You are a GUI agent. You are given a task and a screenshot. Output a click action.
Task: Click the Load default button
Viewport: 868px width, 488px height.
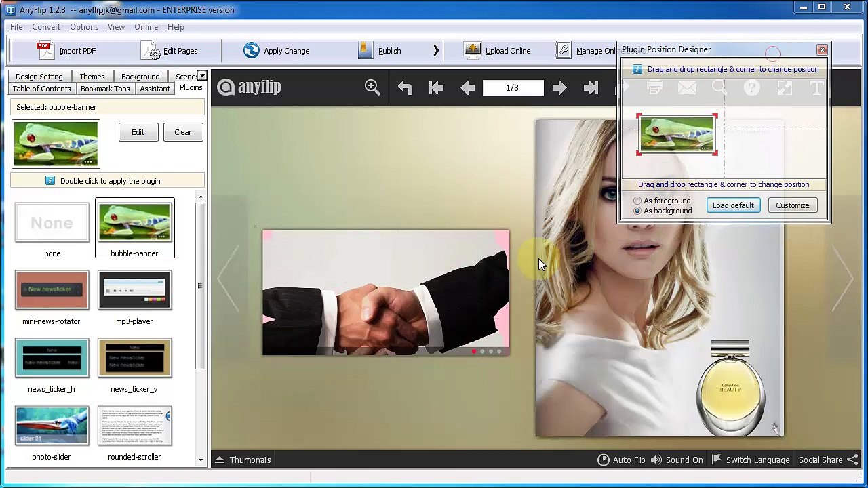733,205
